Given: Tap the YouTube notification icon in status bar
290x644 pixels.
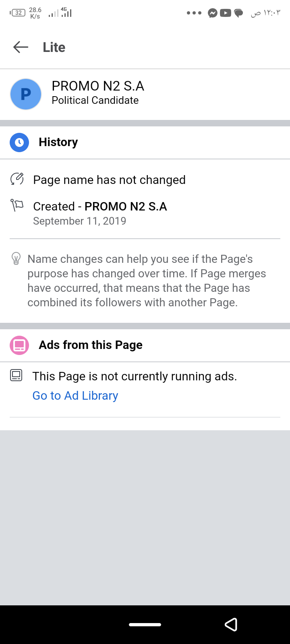Looking at the screenshot, I should click(x=226, y=13).
